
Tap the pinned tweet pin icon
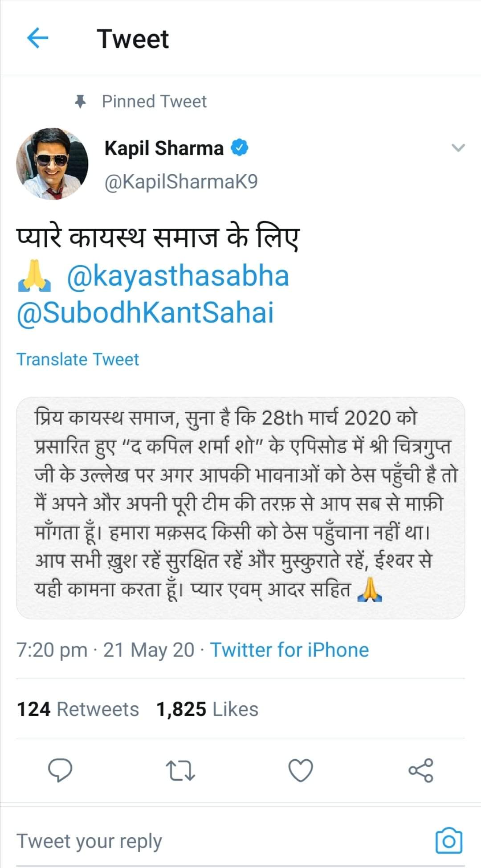pos(80,102)
